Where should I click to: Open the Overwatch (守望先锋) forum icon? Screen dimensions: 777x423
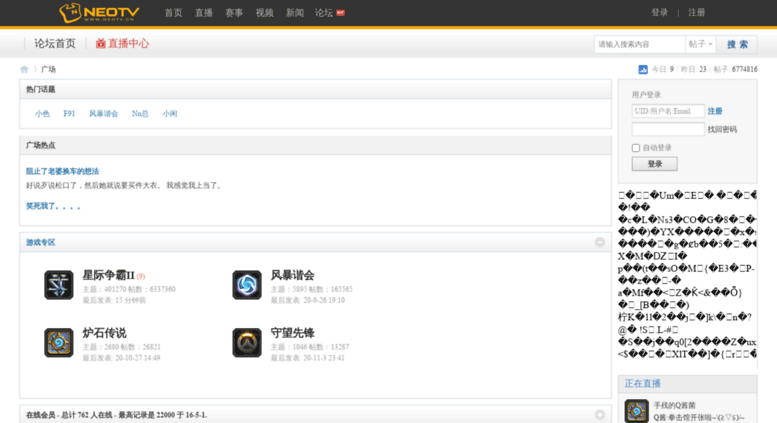click(247, 343)
